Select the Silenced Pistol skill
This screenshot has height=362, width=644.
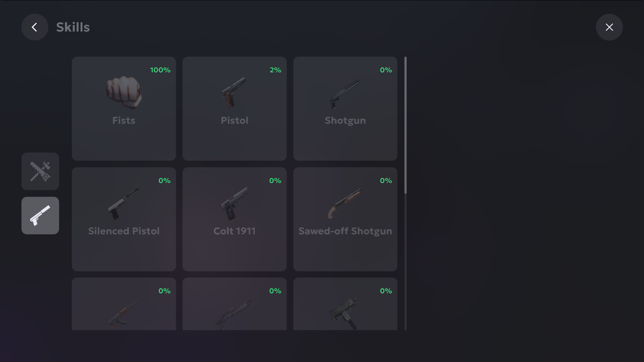point(124,219)
